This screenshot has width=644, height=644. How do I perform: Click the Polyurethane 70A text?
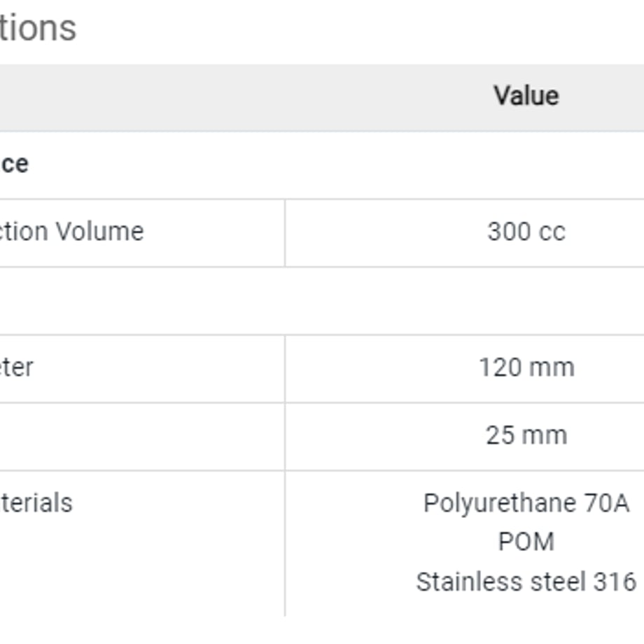point(526,503)
